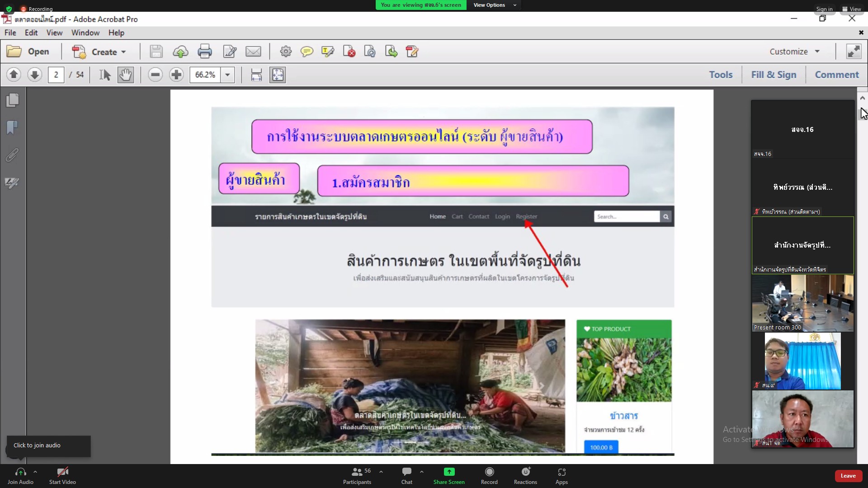Open Zoom Reactions menu

tap(525, 476)
